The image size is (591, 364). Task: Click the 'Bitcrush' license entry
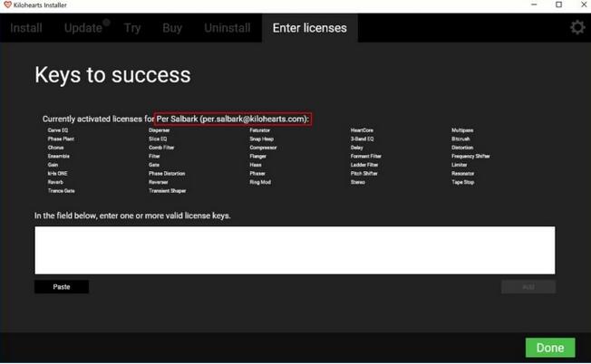tap(461, 139)
